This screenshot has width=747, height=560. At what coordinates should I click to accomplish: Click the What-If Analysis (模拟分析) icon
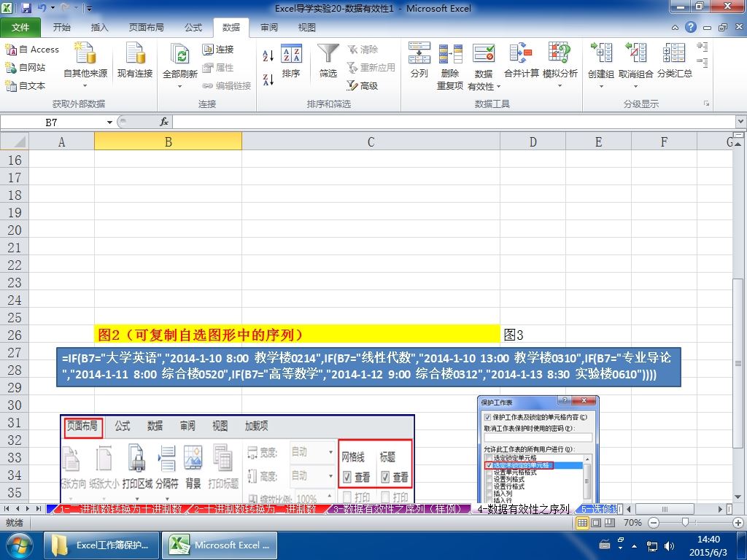pos(560,53)
